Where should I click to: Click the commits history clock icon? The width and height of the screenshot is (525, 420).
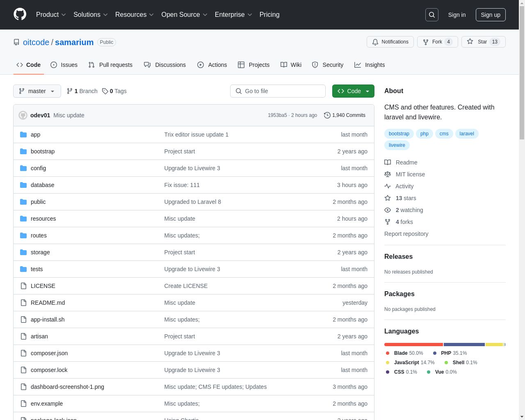click(x=327, y=115)
